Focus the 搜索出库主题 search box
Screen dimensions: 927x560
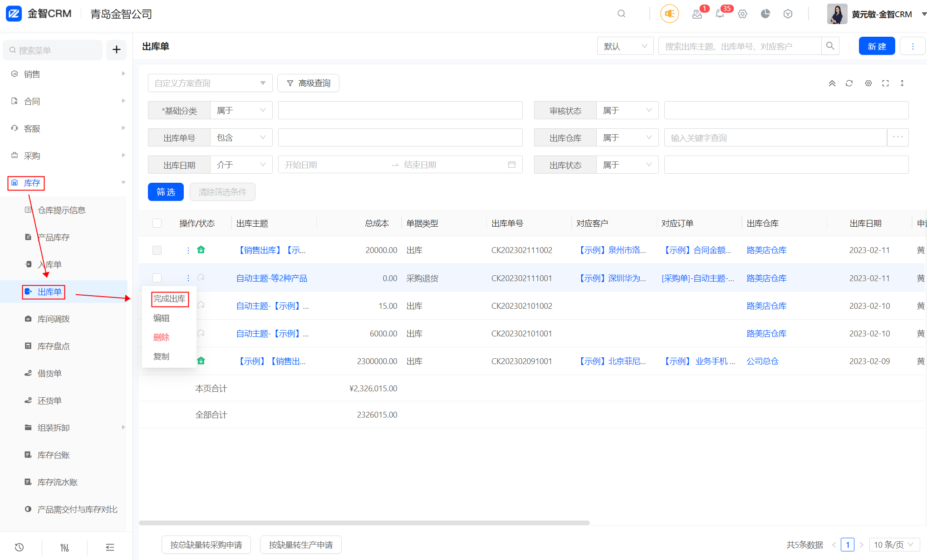coord(740,46)
